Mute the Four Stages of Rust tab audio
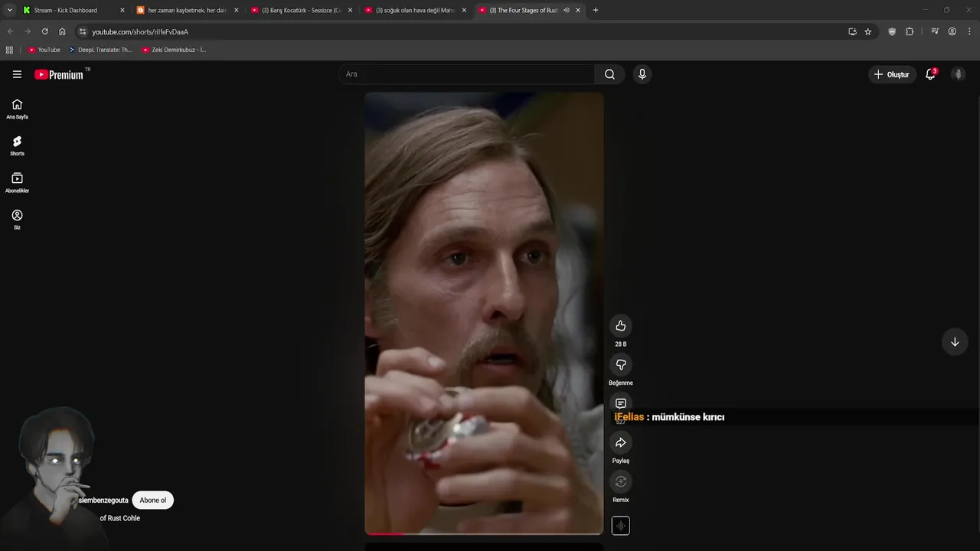980x551 pixels. [x=566, y=10]
